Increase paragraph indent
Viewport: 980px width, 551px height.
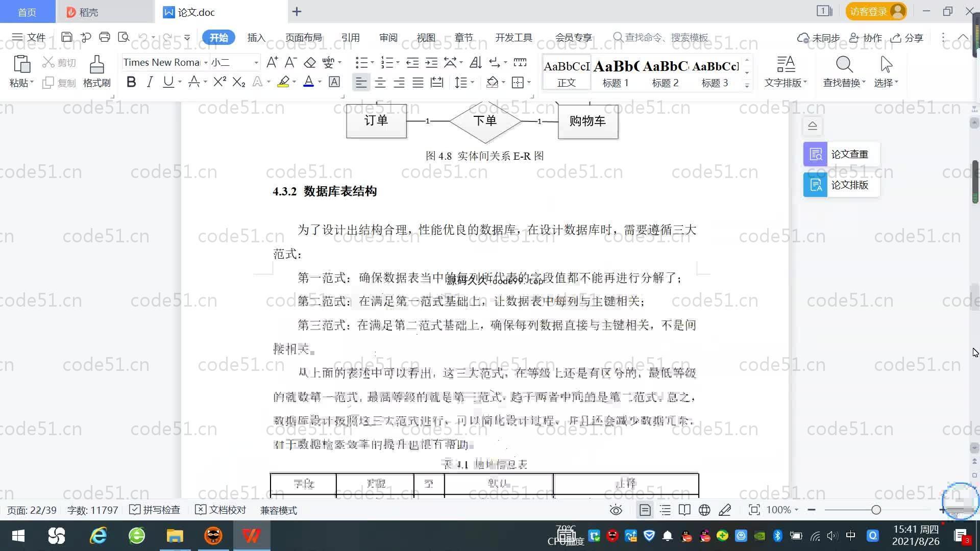coord(431,63)
